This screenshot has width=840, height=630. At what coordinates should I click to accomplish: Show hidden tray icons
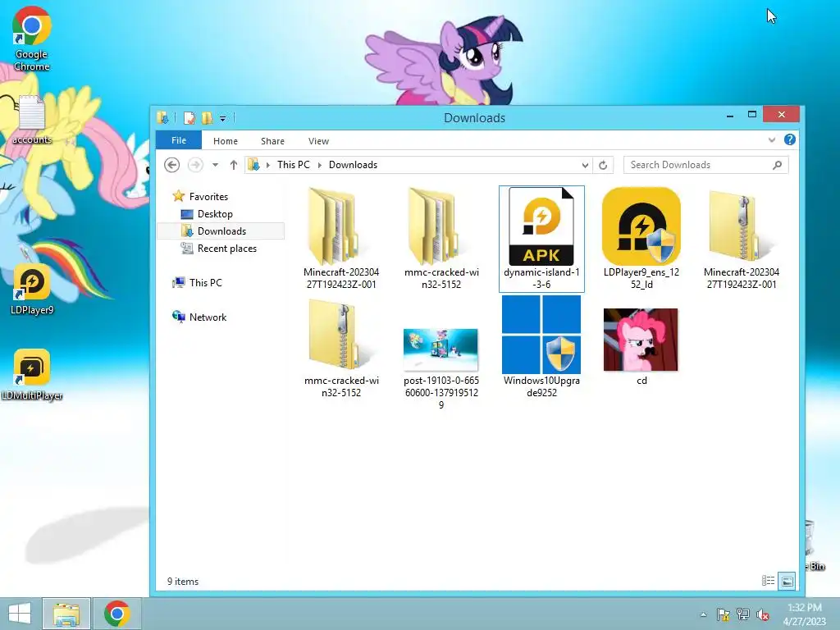pyautogui.click(x=703, y=614)
